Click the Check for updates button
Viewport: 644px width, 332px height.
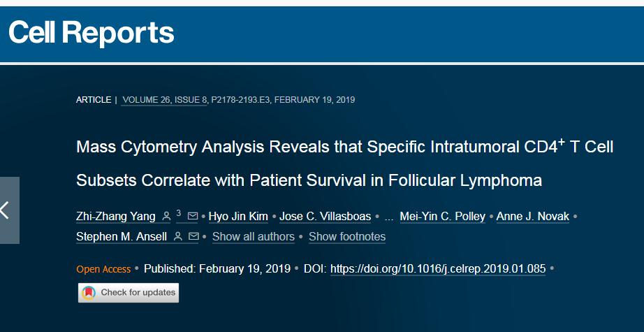(x=129, y=293)
